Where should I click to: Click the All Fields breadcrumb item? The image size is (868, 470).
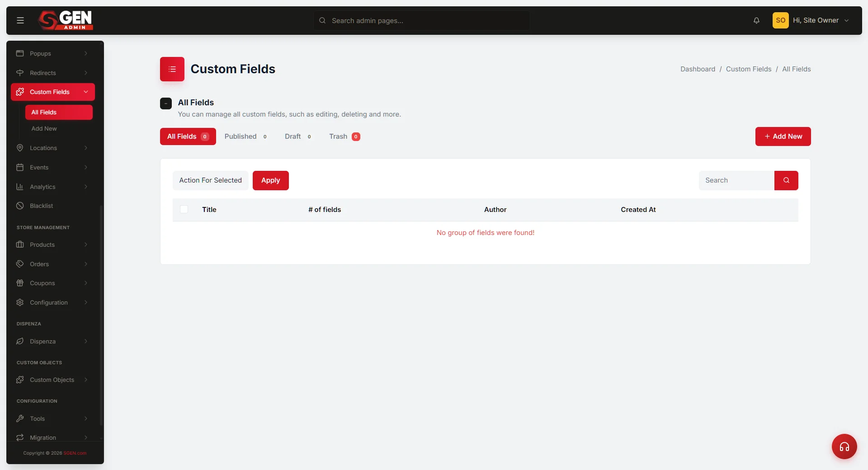[x=797, y=69]
